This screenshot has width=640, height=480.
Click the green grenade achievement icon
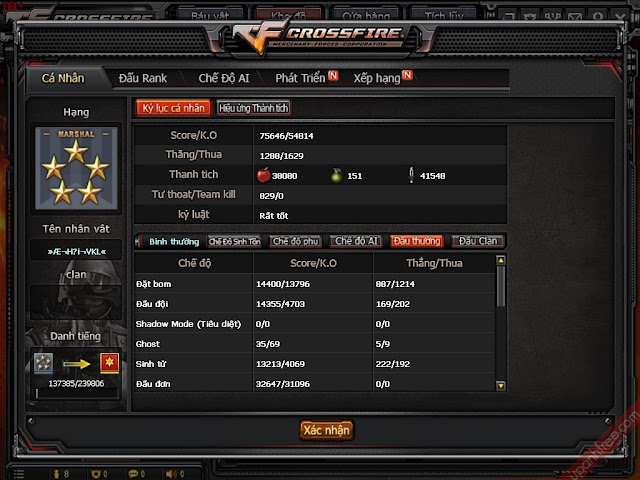click(336, 176)
